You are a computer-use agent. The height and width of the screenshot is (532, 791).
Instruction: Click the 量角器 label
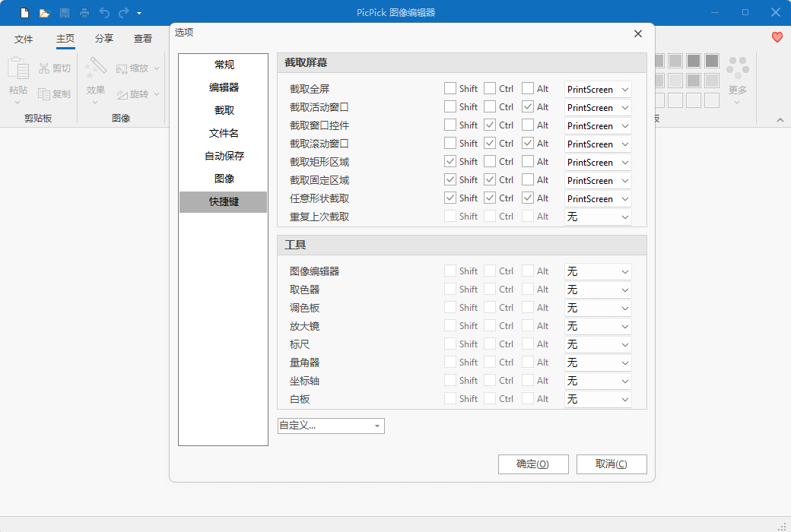coord(305,363)
